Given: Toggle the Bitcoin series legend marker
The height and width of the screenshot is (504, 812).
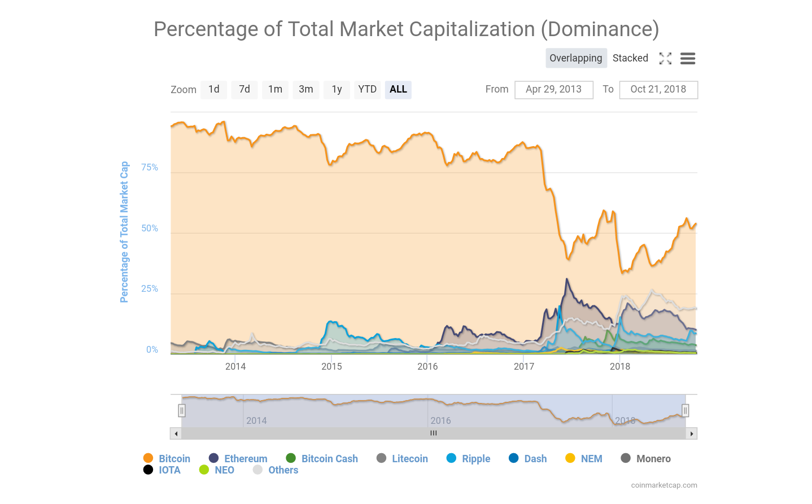Looking at the screenshot, I should (x=149, y=458).
